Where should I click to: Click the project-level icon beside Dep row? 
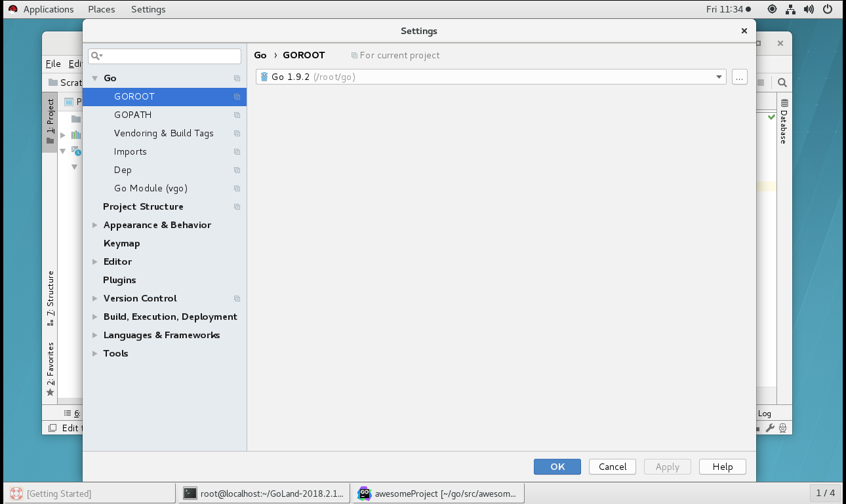pos(237,170)
